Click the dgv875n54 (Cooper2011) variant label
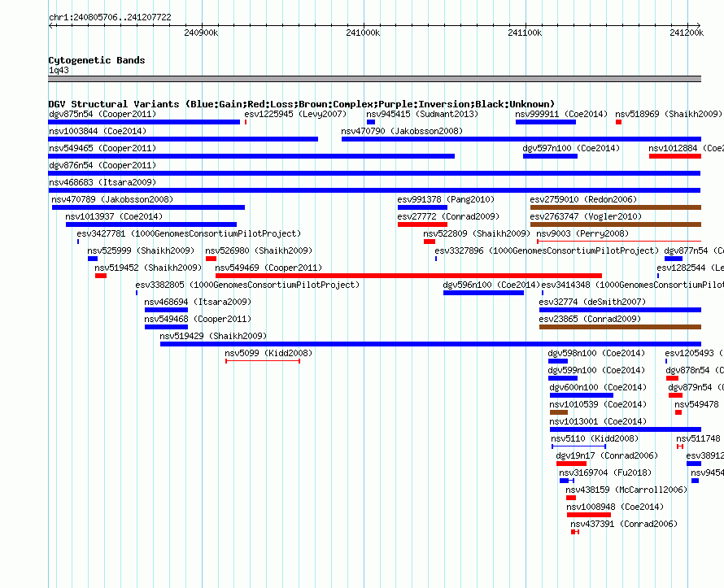 (x=102, y=114)
